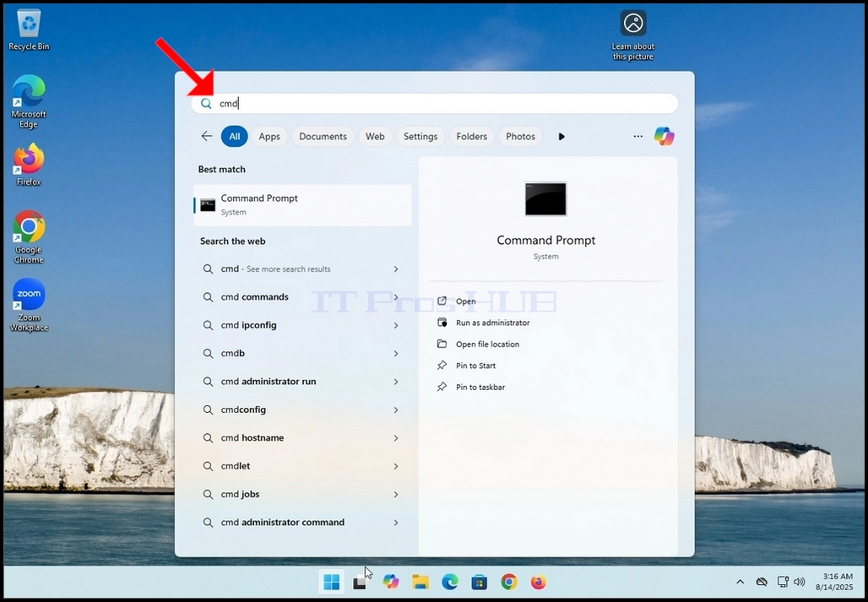
Task: Open the Firefox desktop shortcut
Action: pyautogui.click(x=29, y=165)
